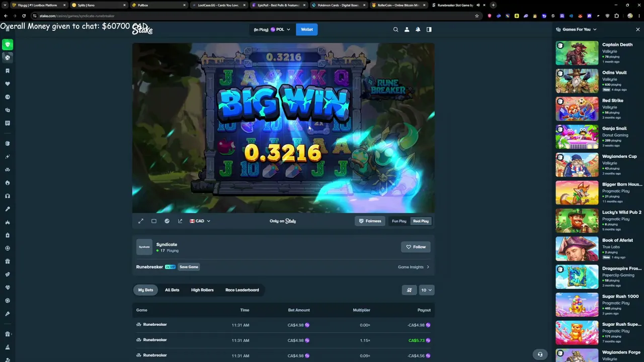The image size is (644, 362).
Task: Open a new browser tab
Action: pyautogui.click(x=493, y=5)
